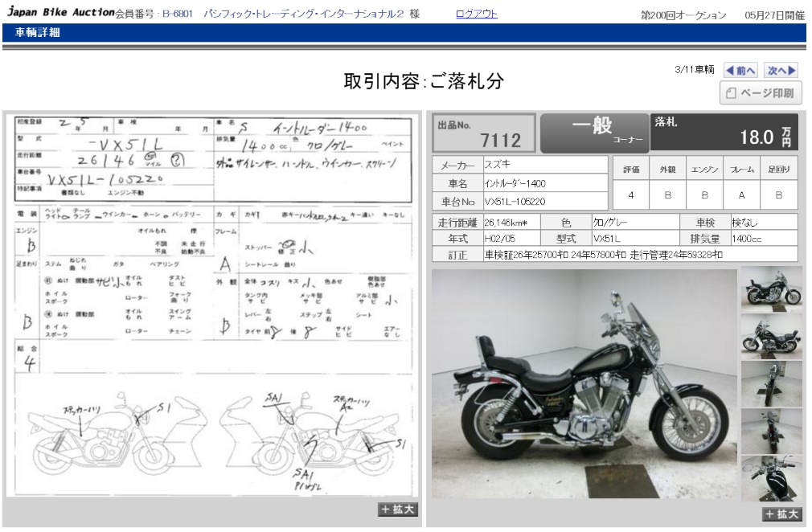Enlarge the inspection sheet with its ＋拡大 button

[398, 509]
